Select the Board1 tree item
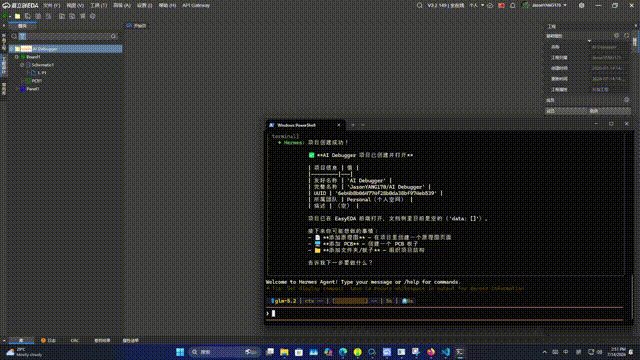 (x=33, y=57)
